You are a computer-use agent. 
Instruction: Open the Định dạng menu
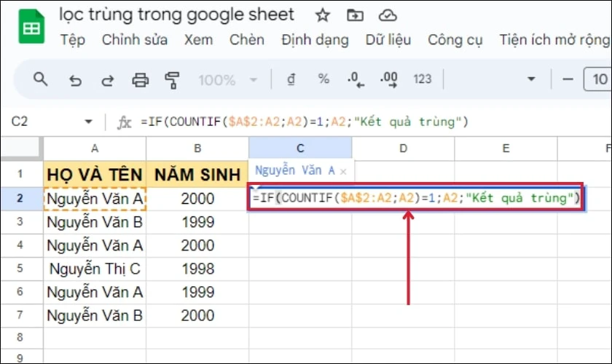(315, 40)
